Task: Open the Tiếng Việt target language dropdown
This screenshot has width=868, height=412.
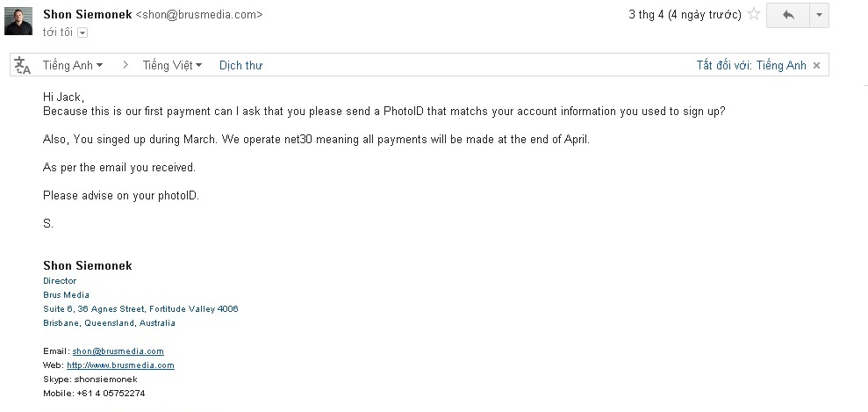Action: click(x=172, y=65)
